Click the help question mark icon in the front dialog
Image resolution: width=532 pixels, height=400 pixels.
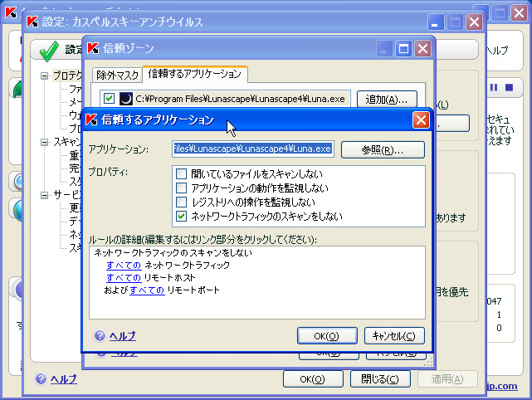(100, 336)
